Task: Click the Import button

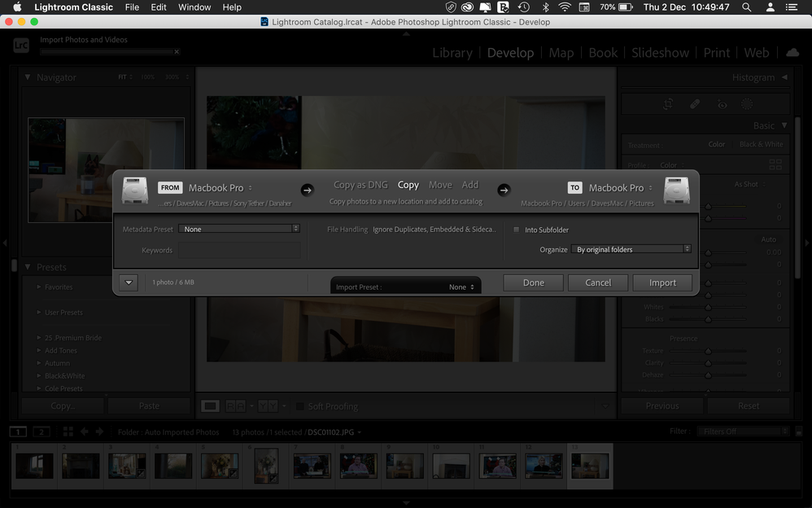Action: click(x=662, y=282)
